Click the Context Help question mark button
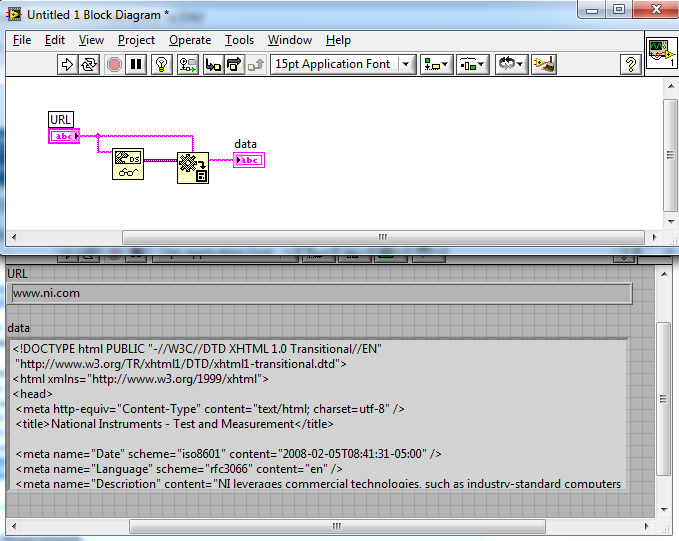 click(630, 65)
